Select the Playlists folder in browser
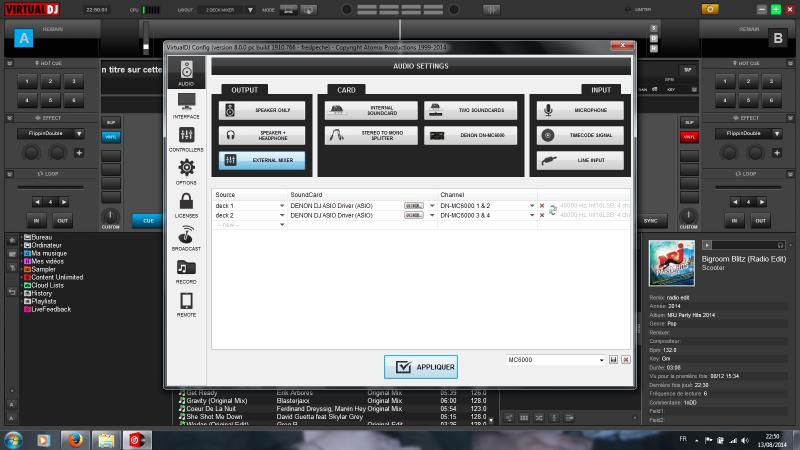 click(x=45, y=300)
